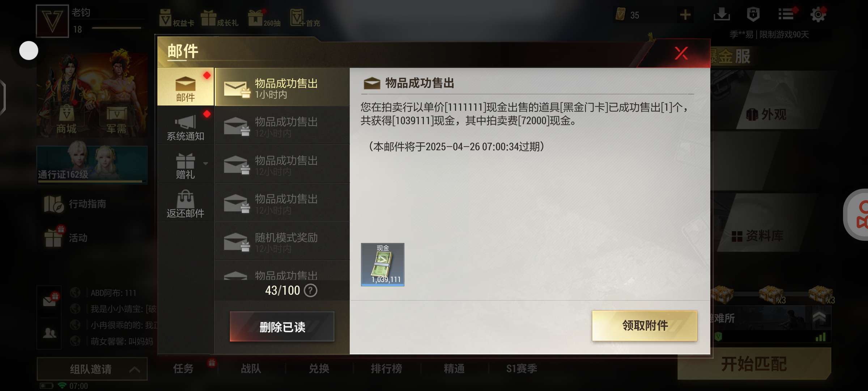Click the mail quota help question mark
Image resolution: width=868 pixels, height=391 pixels.
[x=311, y=290]
